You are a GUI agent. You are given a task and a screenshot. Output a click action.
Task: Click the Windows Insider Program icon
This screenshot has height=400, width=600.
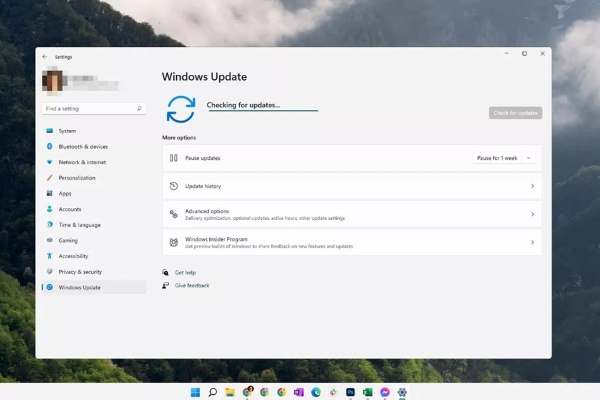tap(174, 242)
